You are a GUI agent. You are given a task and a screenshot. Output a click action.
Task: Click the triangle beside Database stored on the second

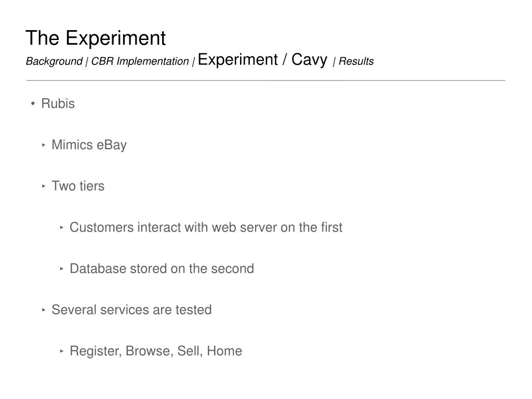pyautogui.click(x=61, y=269)
